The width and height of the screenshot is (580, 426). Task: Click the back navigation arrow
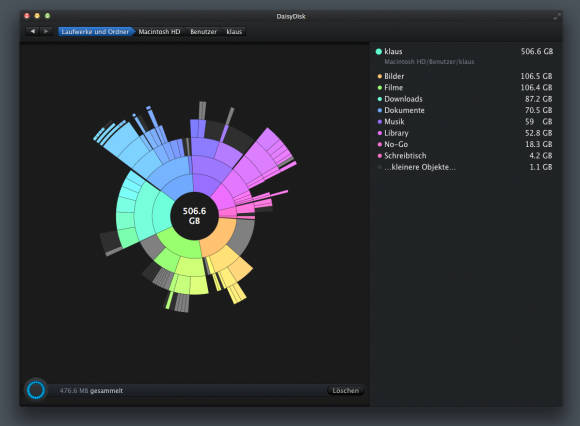click(33, 31)
